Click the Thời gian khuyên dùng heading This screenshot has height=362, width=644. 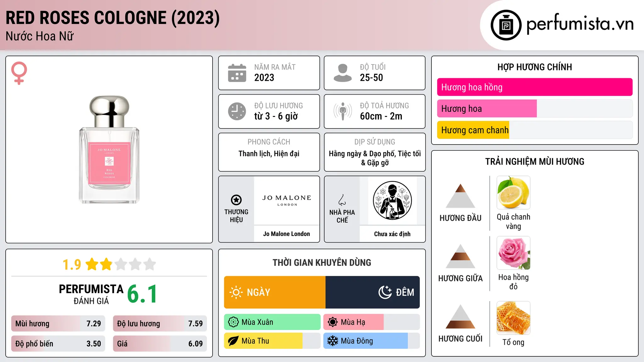(x=322, y=262)
